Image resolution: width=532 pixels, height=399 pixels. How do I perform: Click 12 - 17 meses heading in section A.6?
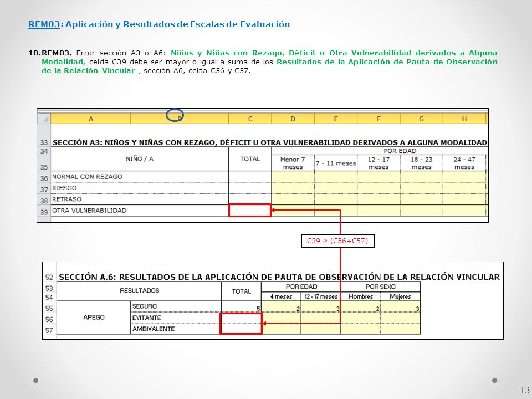[321, 296]
